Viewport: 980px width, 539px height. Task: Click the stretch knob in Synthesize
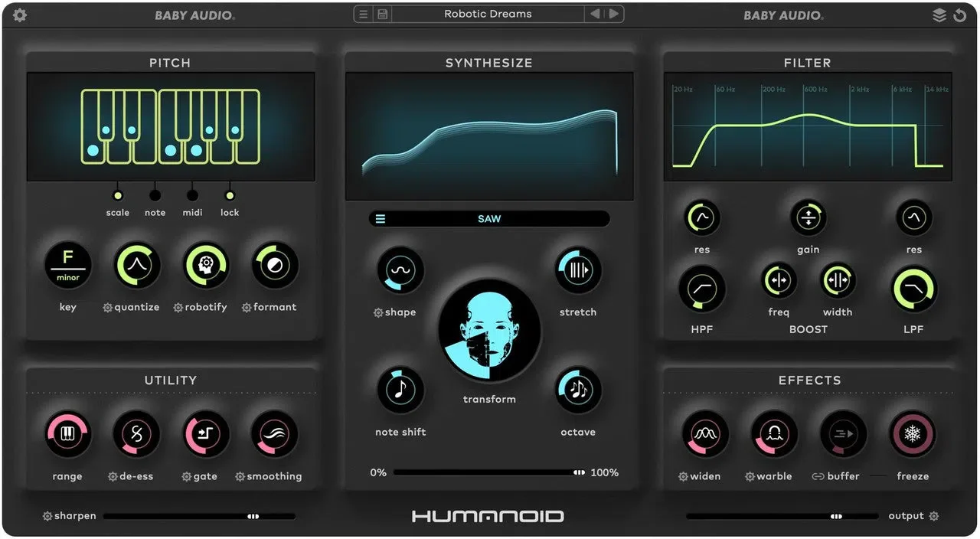pyautogui.click(x=578, y=270)
